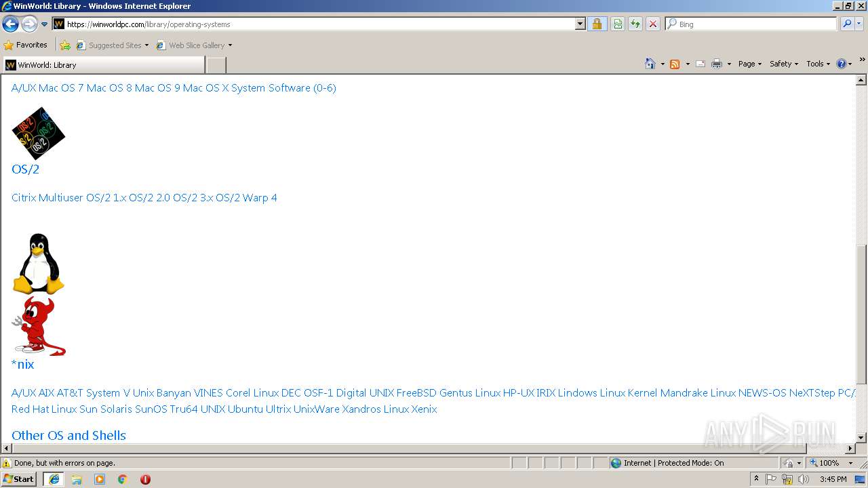Click the red Opera-style taskbar icon
This screenshot has height=488, width=868.
145,479
